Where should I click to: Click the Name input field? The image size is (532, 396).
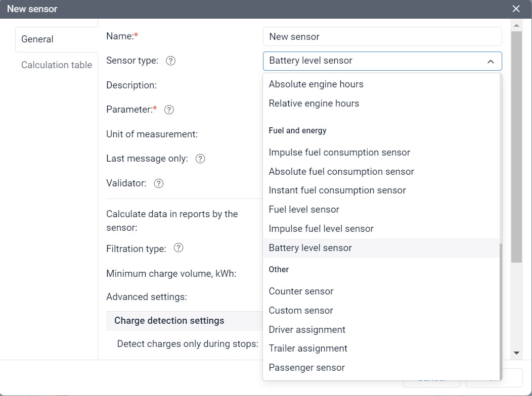point(382,36)
